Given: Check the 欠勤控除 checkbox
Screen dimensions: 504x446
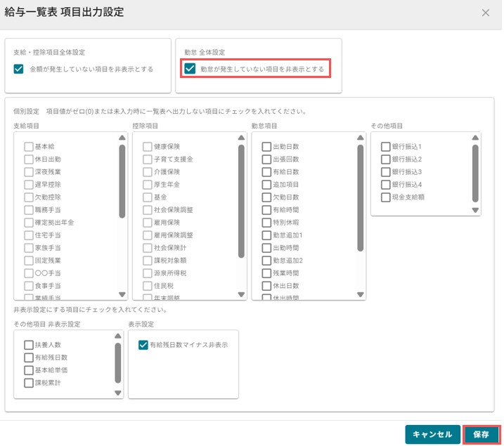Looking at the screenshot, I should pos(29,197).
